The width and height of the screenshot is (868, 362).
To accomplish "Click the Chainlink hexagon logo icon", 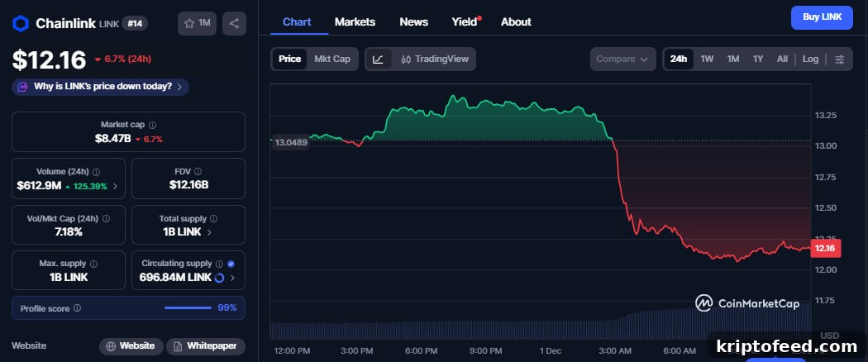I will click(21, 23).
